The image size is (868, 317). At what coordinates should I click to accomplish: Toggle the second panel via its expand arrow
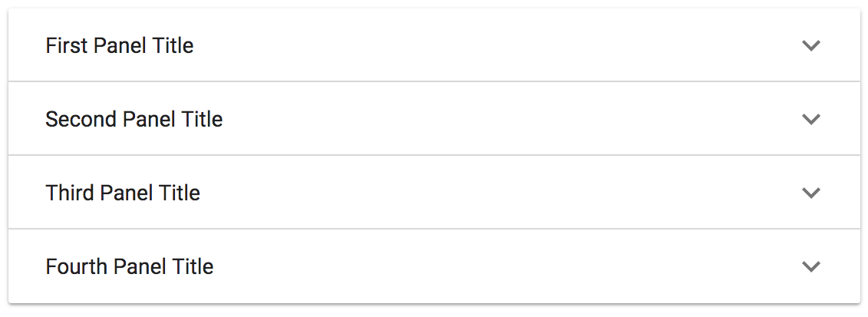[811, 120]
